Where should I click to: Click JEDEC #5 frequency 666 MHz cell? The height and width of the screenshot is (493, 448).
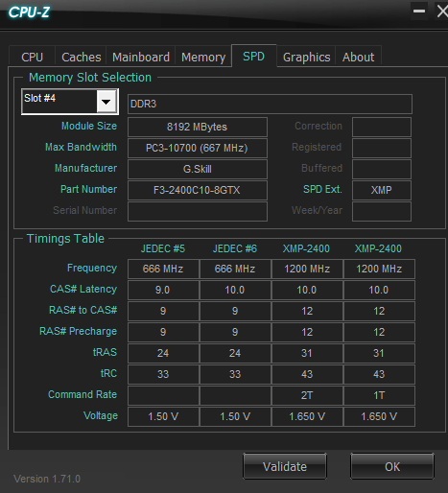click(163, 269)
